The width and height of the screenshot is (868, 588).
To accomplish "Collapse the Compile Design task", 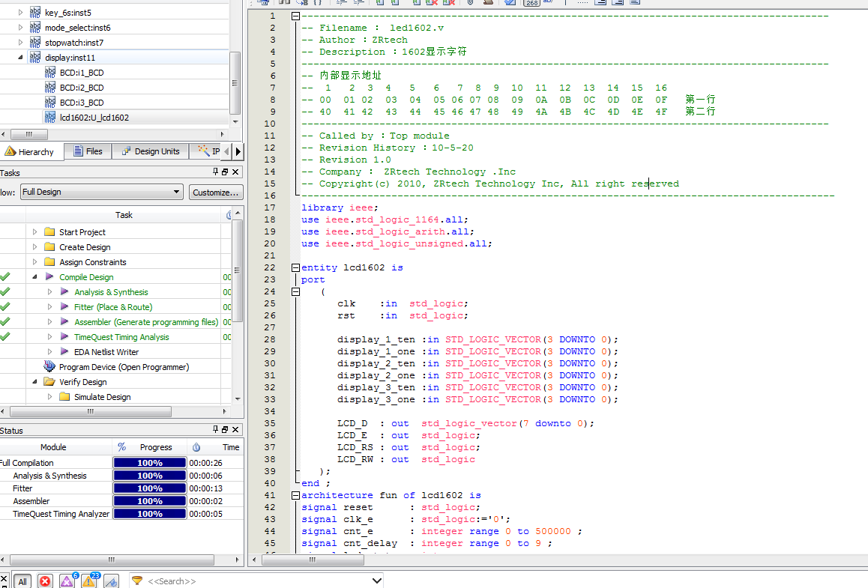I will pyautogui.click(x=35, y=276).
